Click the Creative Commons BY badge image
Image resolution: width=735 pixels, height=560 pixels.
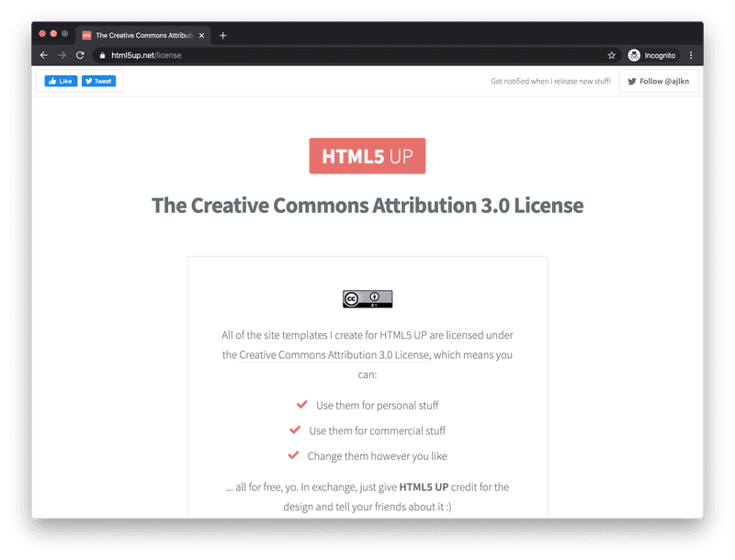coord(367,298)
